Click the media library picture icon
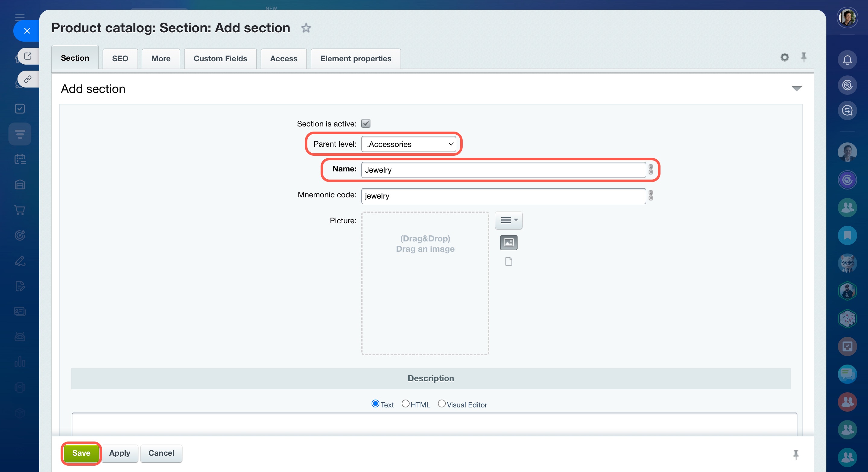 click(508, 242)
